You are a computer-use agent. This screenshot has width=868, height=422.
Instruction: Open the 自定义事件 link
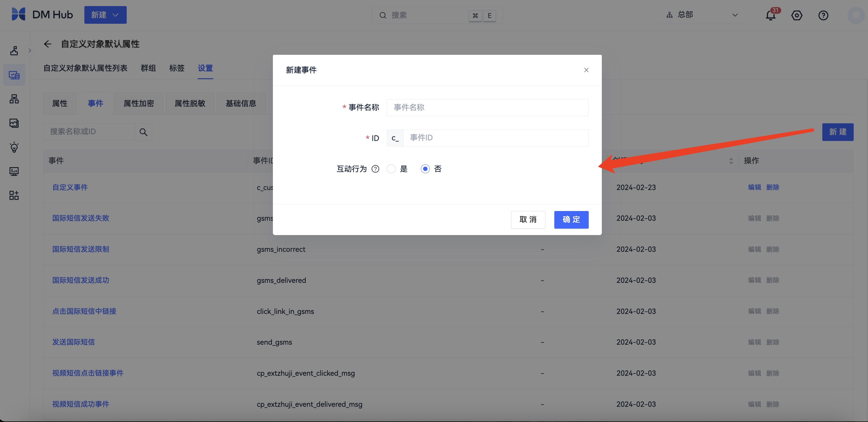70,187
